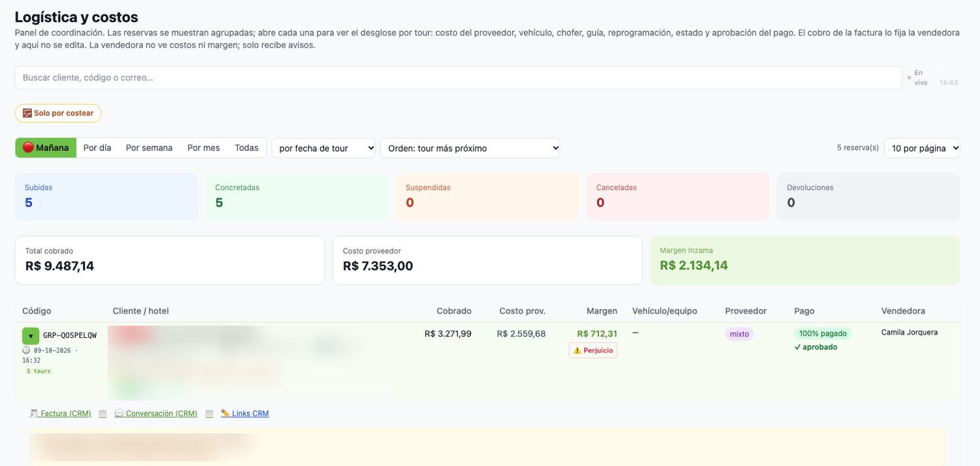
Task: Click the Canceladas summary card
Action: click(x=678, y=197)
